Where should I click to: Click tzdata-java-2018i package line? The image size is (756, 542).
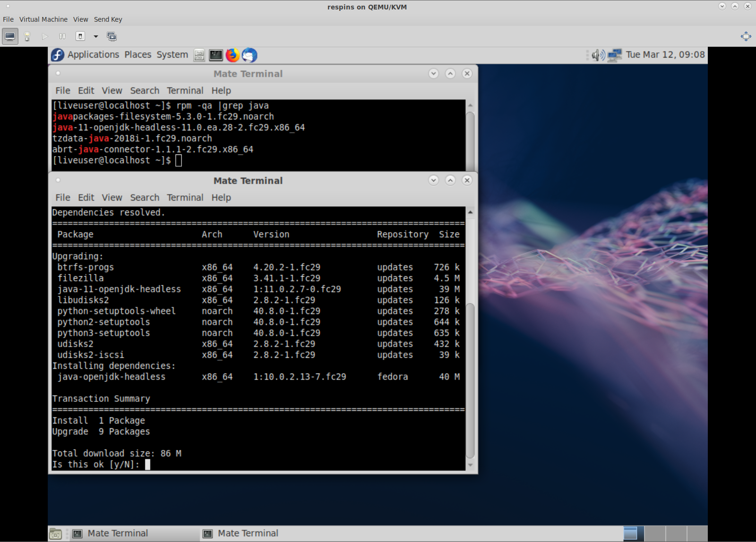point(132,138)
